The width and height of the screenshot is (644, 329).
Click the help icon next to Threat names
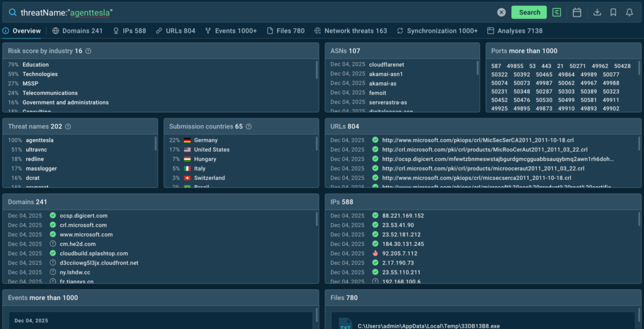tap(68, 126)
